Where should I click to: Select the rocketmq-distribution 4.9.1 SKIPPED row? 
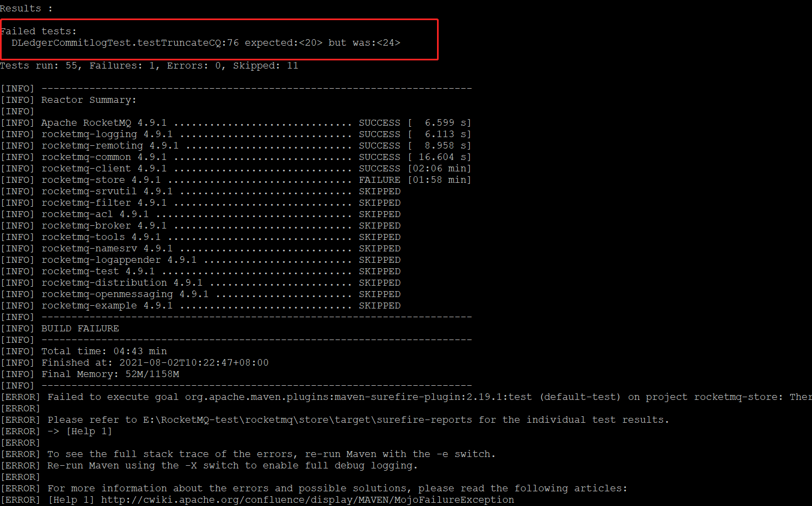coord(200,283)
